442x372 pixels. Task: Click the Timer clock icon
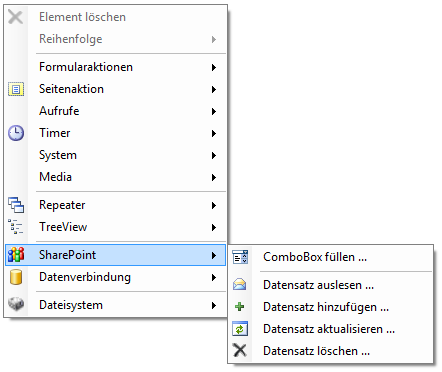point(16,133)
